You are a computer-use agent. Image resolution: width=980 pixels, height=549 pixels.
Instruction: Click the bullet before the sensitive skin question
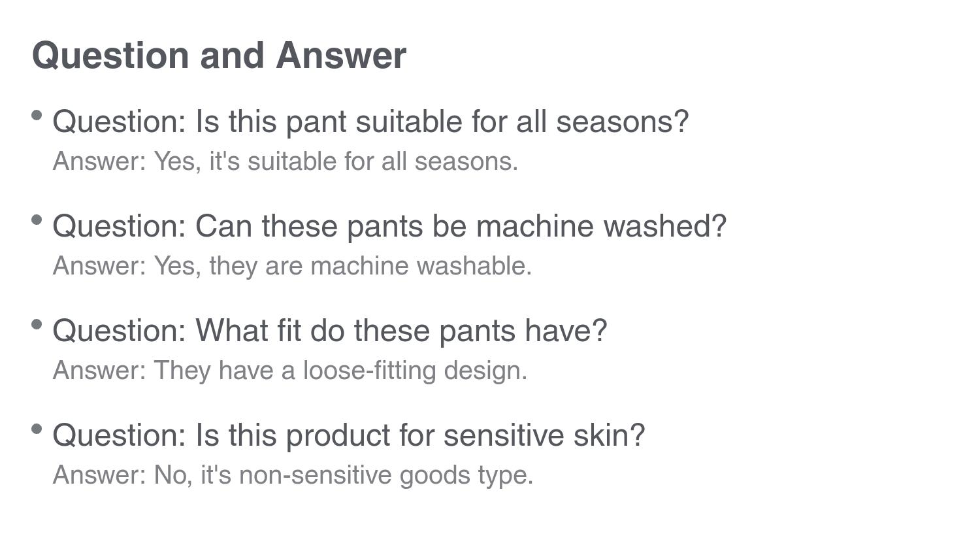tap(37, 429)
